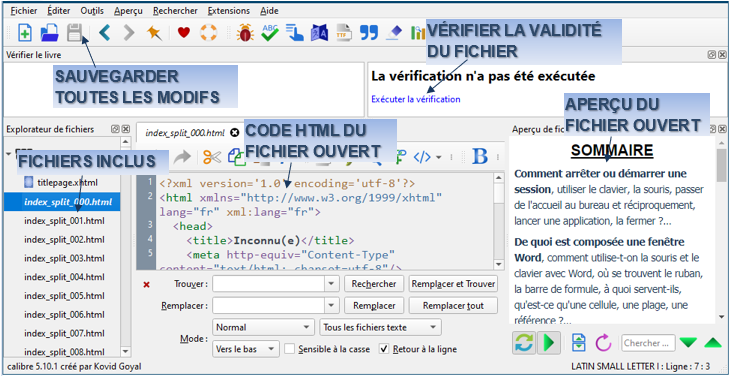Apply bold with the blue B icon
732x376 pixels.
pyautogui.click(x=479, y=156)
